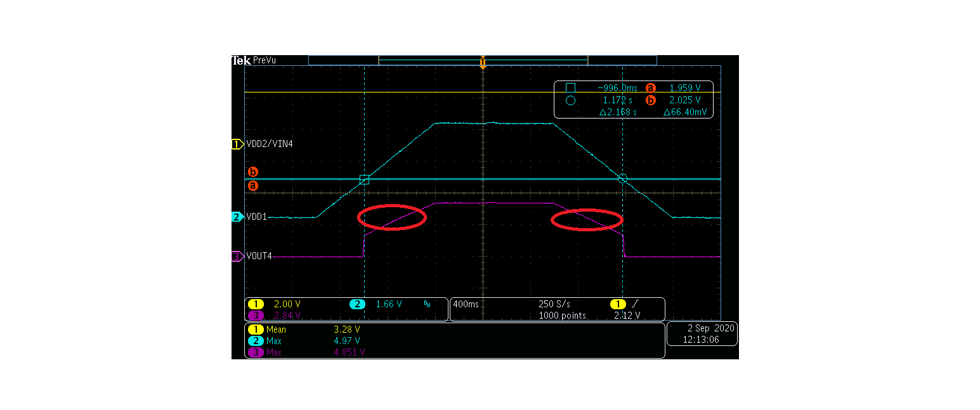The image size is (980, 410).
Task: Click the 3.28 V mean measurement value
Action: click(347, 330)
